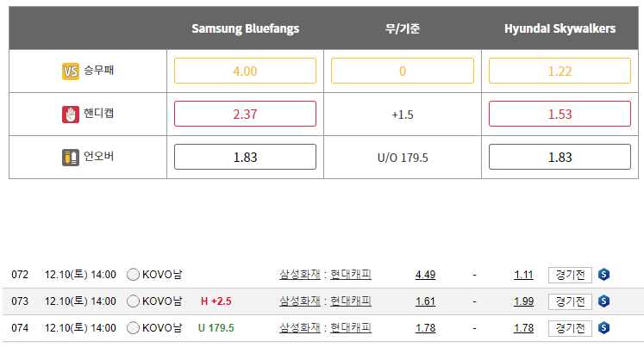Pick Hyundai Skywalkers win odds 1.22
644x360 pixels.
(x=560, y=71)
